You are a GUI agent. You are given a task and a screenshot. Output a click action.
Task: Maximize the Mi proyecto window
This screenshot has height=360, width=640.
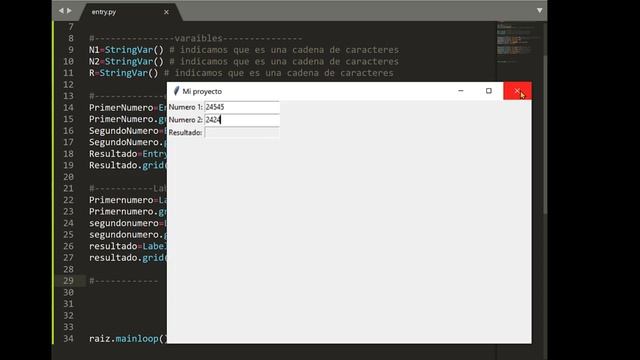pos(489,91)
